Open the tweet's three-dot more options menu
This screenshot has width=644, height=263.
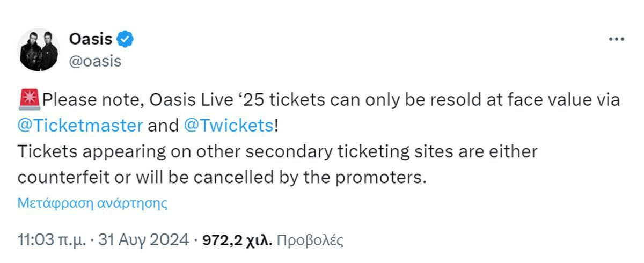616,40
